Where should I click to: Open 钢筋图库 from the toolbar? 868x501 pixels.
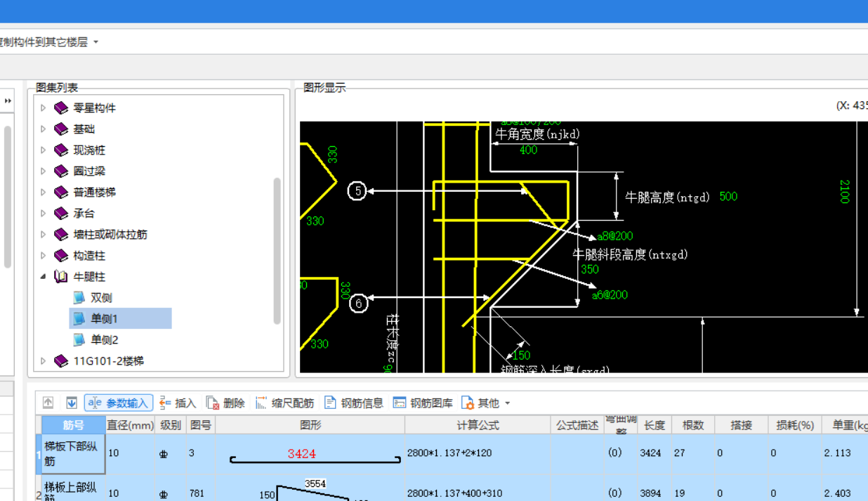click(423, 403)
